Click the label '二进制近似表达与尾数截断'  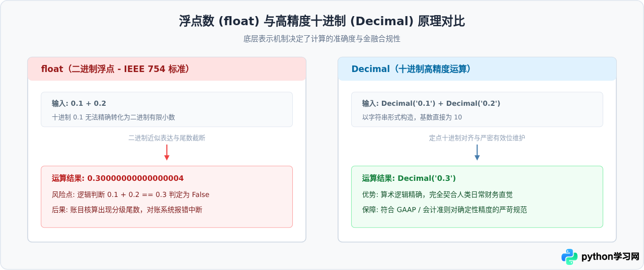(167, 138)
